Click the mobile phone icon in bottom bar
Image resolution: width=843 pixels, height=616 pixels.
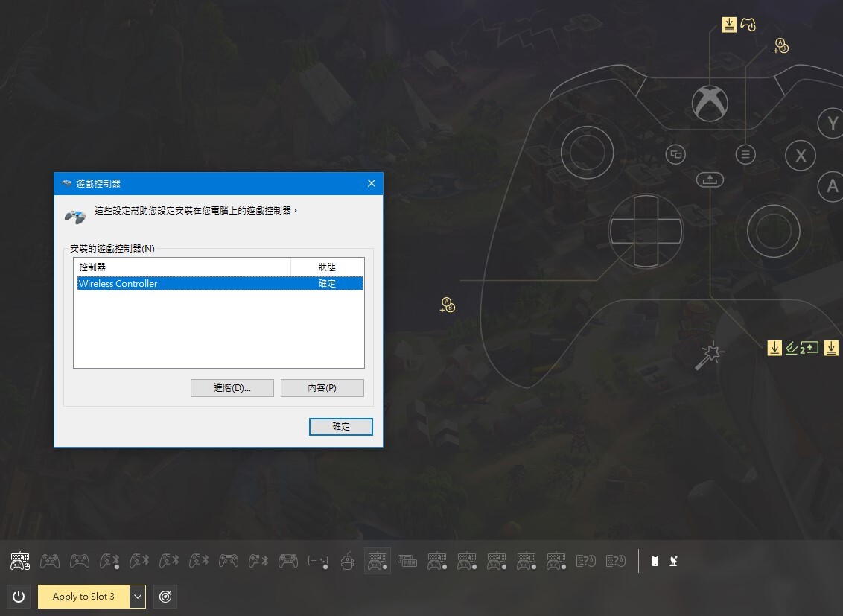(655, 561)
